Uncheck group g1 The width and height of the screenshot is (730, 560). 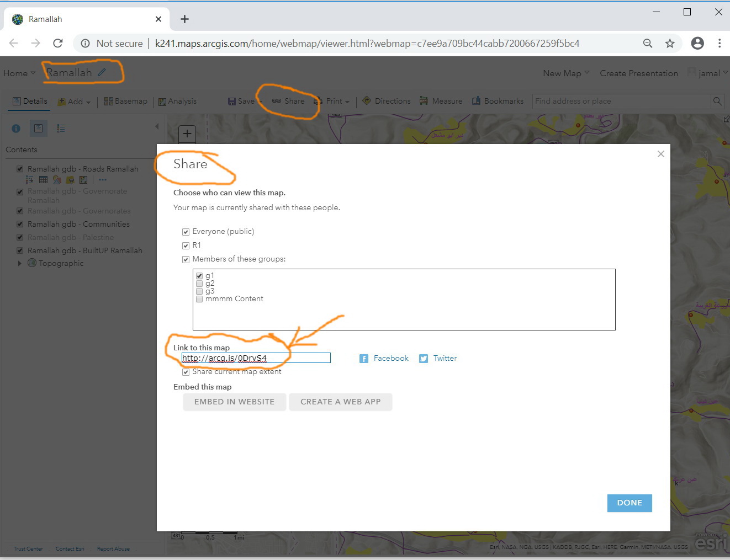(x=199, y=276)
